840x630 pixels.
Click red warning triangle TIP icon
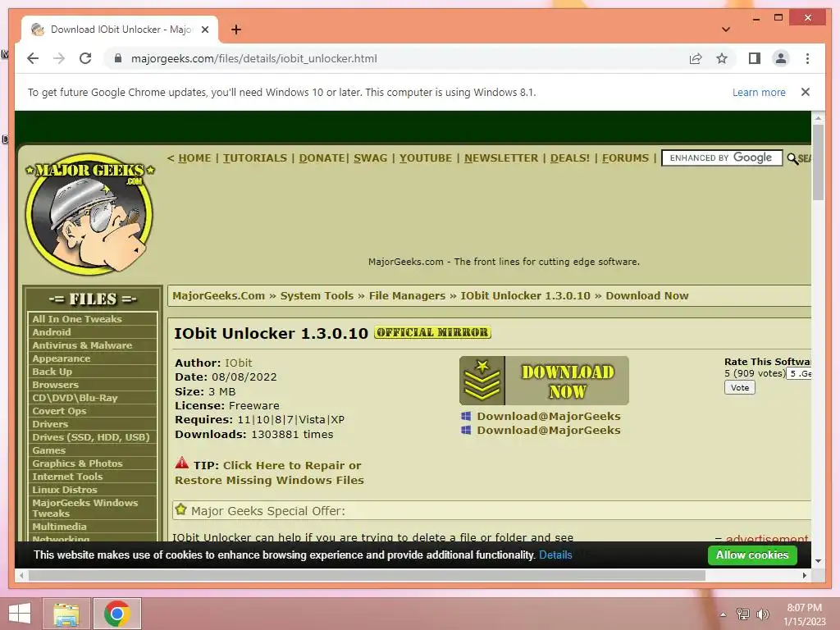click(x=182, y=463)
